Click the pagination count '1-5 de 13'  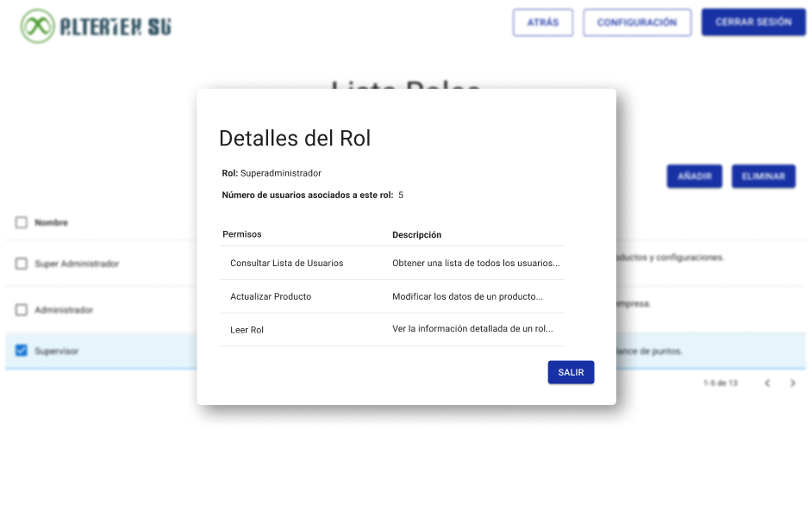pos(721,382)
